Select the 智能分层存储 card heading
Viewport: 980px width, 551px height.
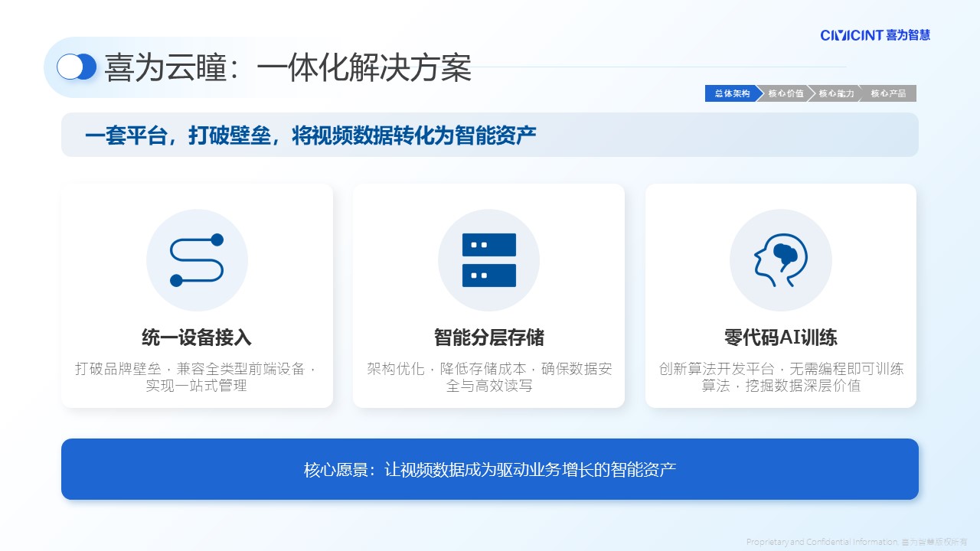click(489, 337)
